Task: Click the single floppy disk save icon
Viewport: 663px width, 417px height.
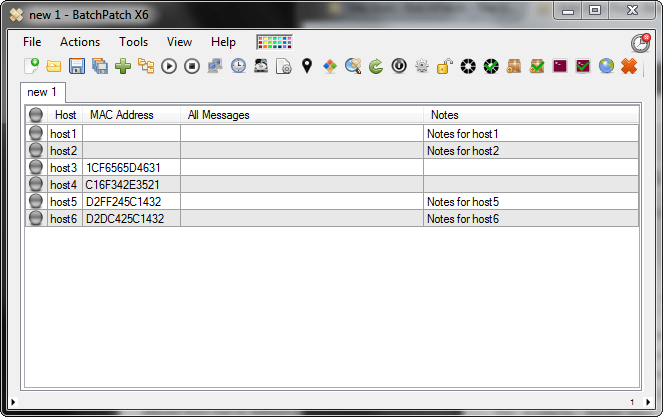Action: click(x=77, y=66)
